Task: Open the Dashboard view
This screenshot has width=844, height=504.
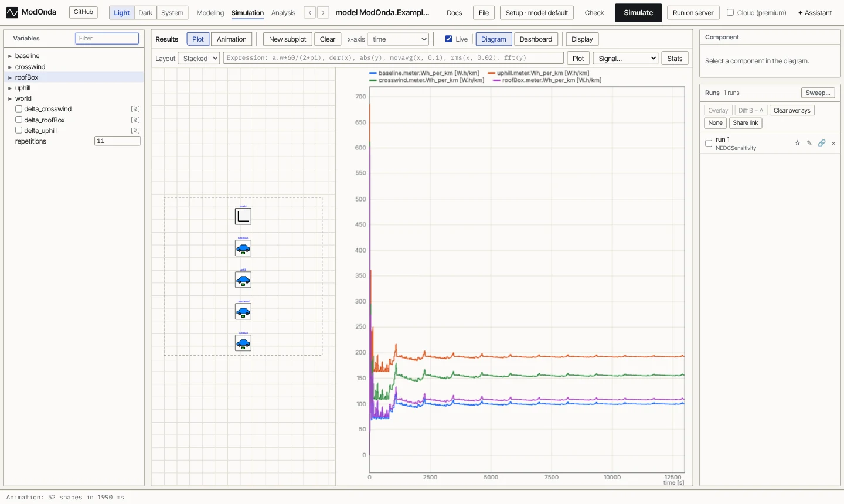Action: (x=536, y=39)
